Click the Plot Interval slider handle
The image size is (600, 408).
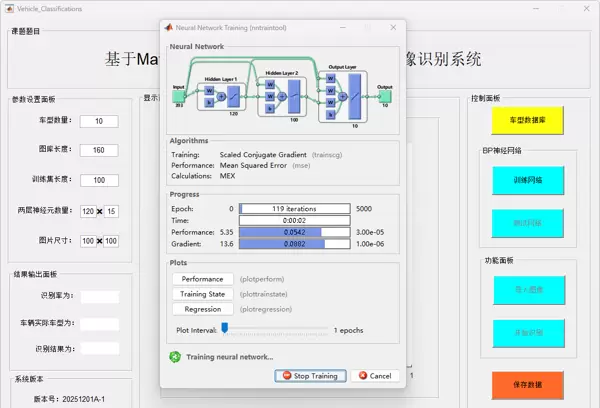(x=225, y=328)
